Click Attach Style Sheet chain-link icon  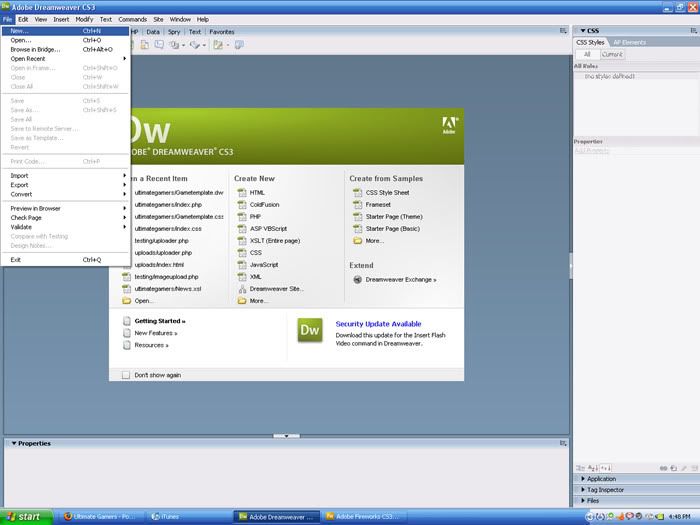coord(663,468)
